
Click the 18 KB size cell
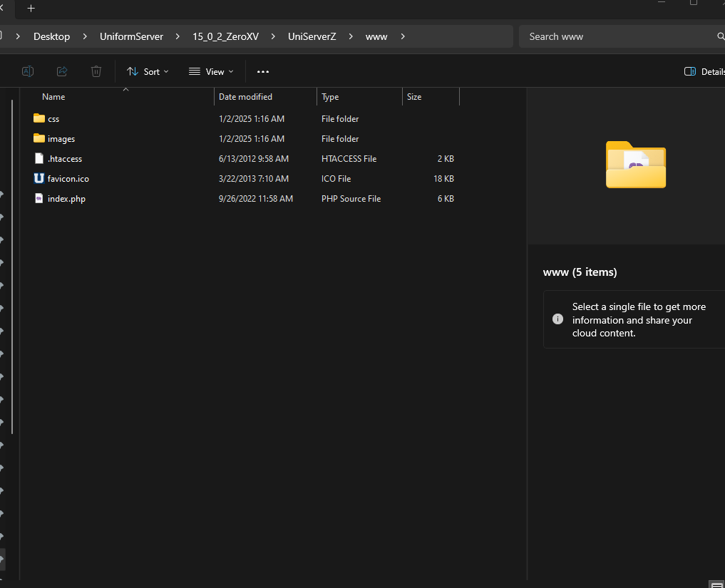[x=444, y=178]
